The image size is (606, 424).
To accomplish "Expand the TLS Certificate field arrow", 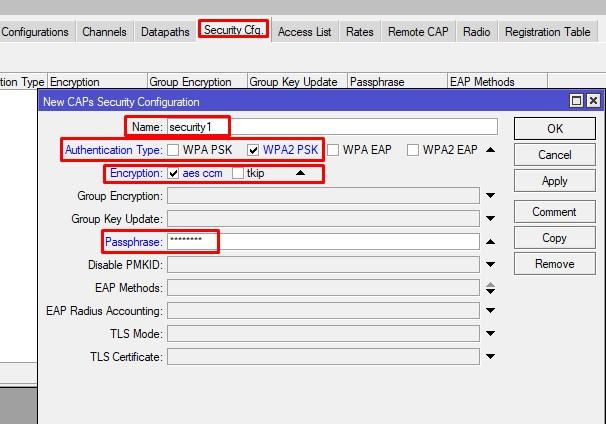I will coord(490,357).
